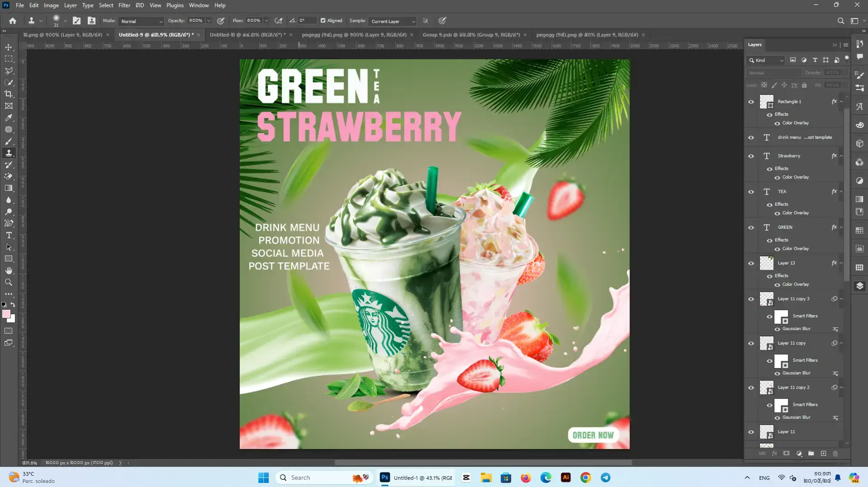Click the Create new layer icon
This screenshot has width=868, height=487.
click(x=824, y=454)
